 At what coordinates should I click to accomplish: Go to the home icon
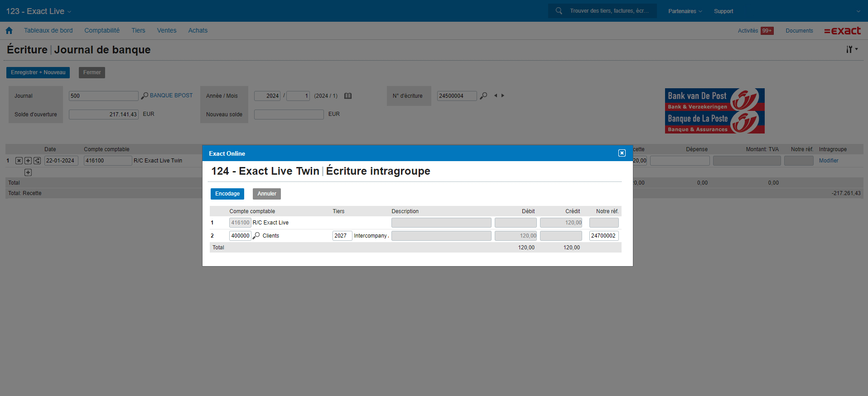click(9, 30)
